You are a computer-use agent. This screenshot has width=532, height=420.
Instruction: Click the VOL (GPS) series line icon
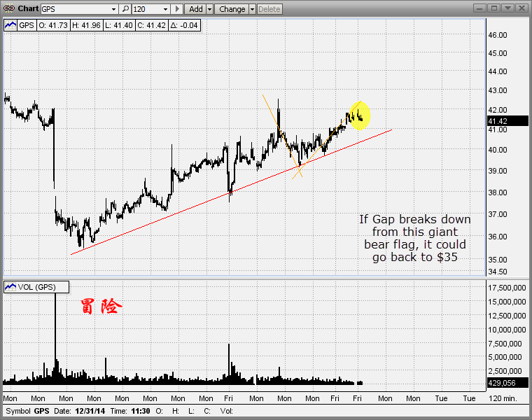(x=10, y=287)
